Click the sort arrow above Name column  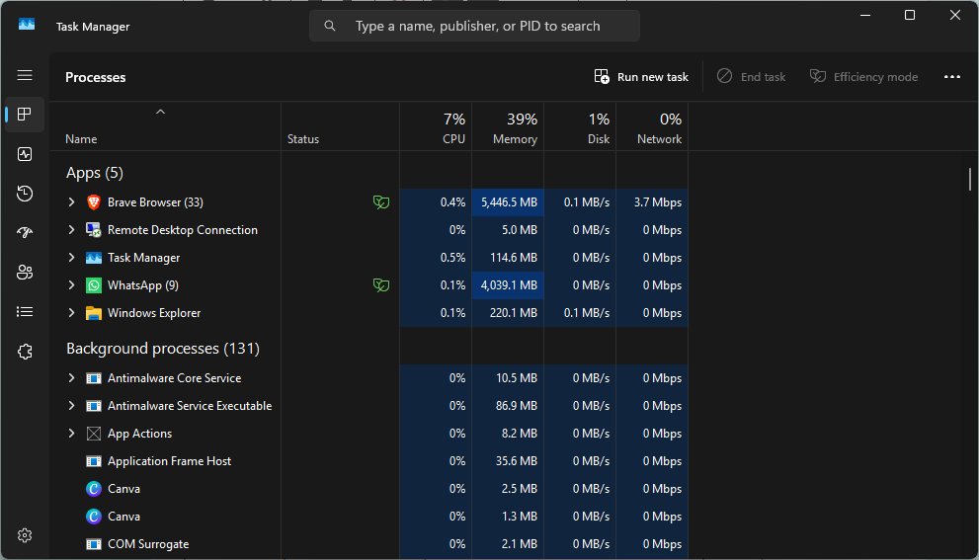(x=160, y=112)
